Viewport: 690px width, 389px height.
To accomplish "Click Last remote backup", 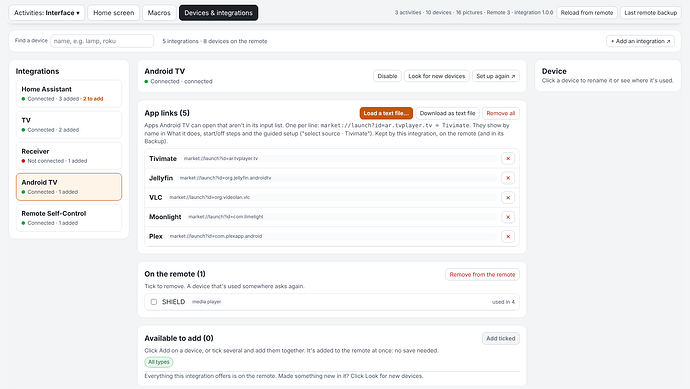I will (650, 13).
